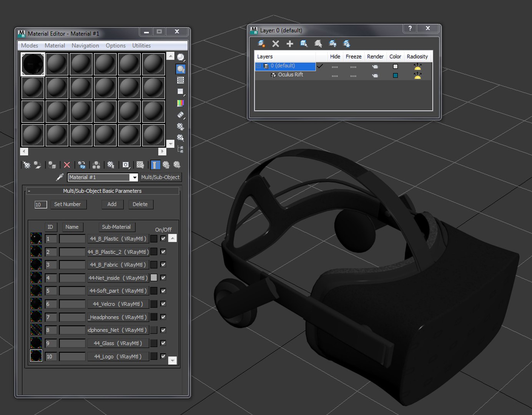Click sample slots scroll down arrow
This screenshot has height=415, width=532.
click(x=171, y=143)
